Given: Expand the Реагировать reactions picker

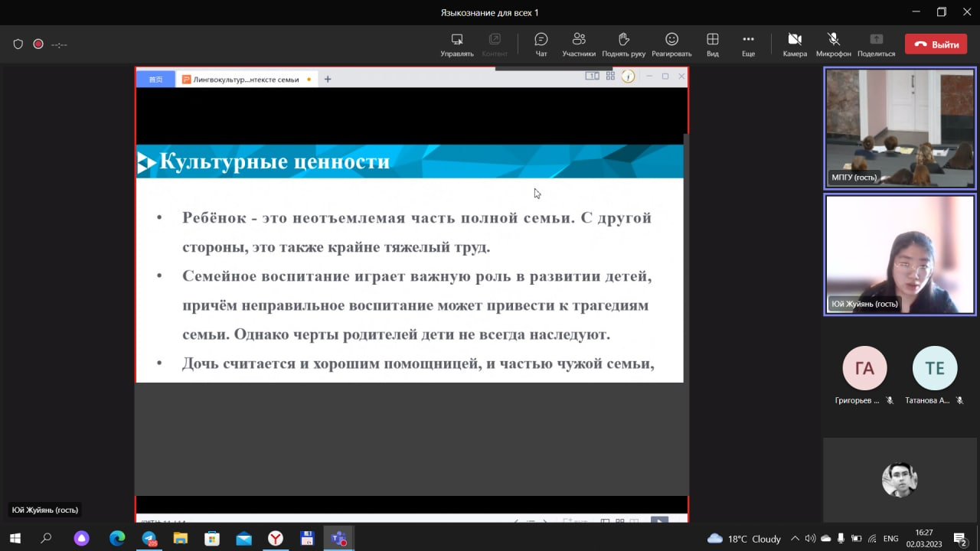Looking at the screenshot, I should click(671, 44).
